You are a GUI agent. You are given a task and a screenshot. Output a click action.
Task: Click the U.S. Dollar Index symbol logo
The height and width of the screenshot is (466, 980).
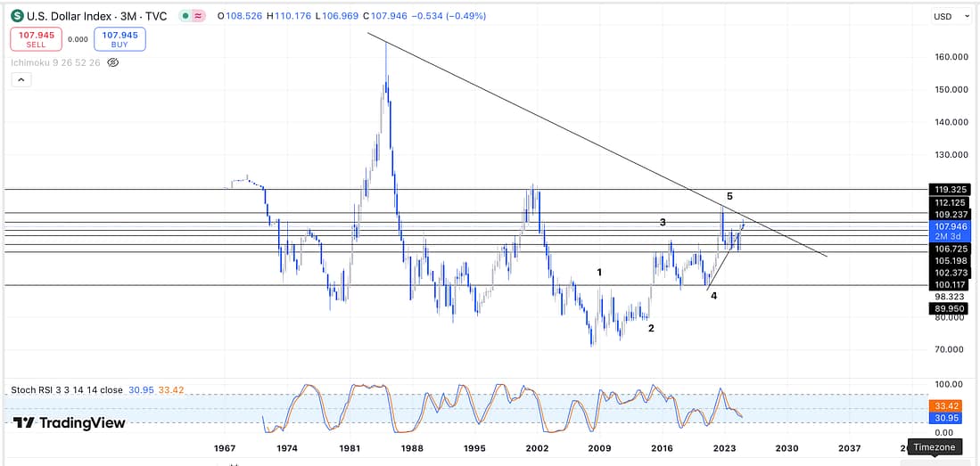17,16
